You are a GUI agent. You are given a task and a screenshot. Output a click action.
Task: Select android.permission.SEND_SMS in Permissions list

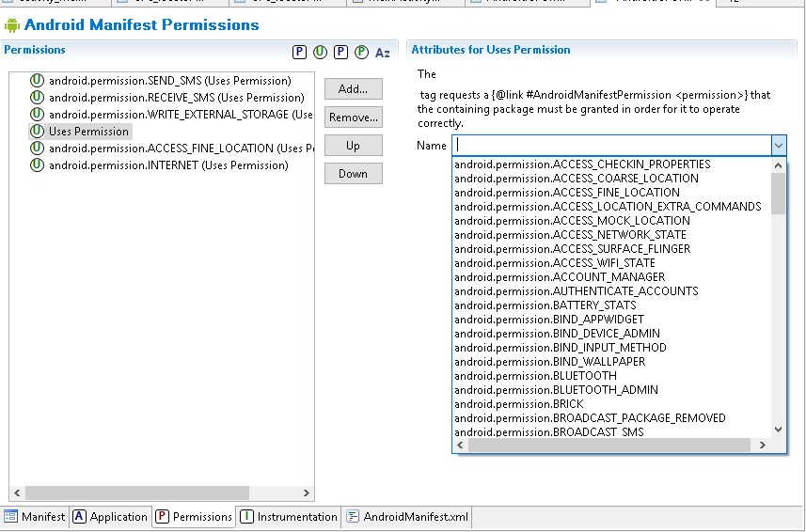tap(170, 81)
